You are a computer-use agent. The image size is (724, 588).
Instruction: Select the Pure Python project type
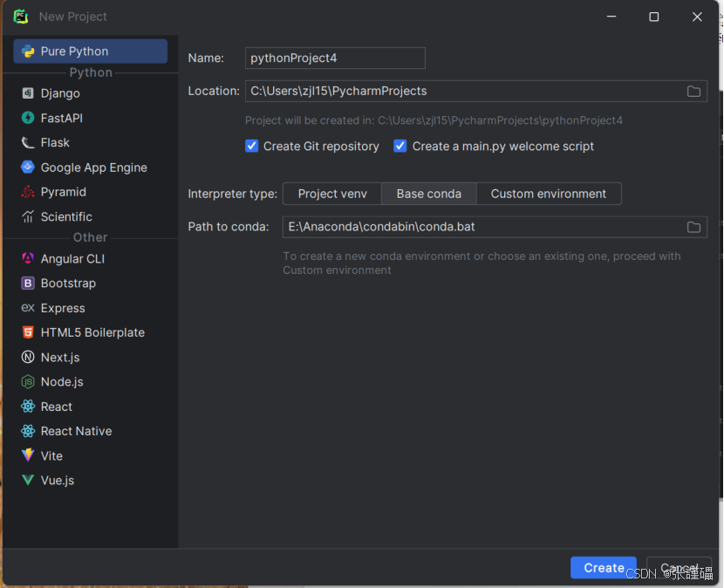[90, 51]
